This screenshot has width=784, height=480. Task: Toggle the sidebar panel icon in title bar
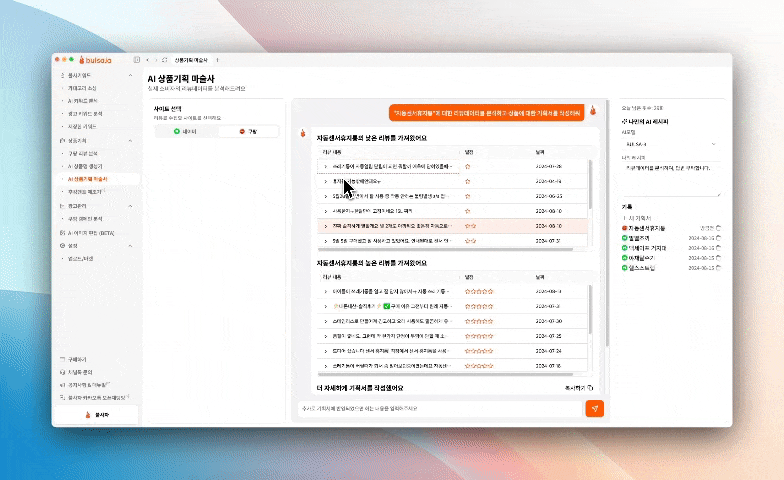[x=136, y=60]
